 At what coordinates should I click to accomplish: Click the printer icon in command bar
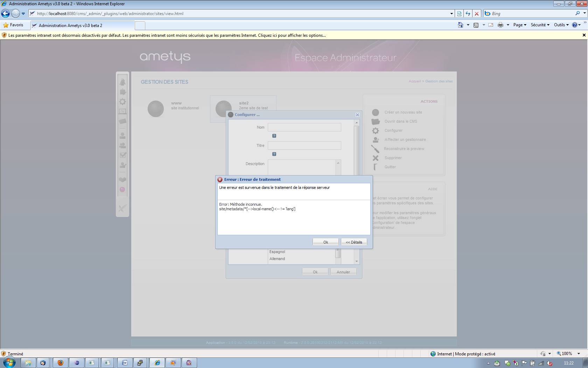(x=500, y=25)
